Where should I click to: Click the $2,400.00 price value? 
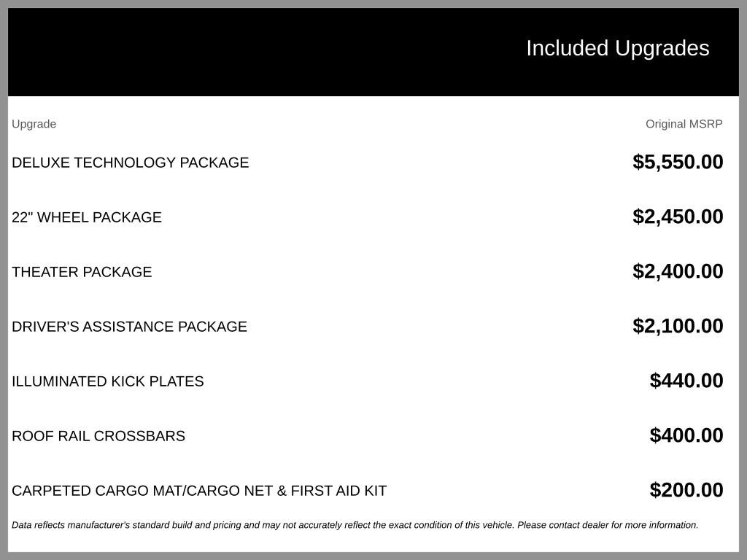point(678,271)
